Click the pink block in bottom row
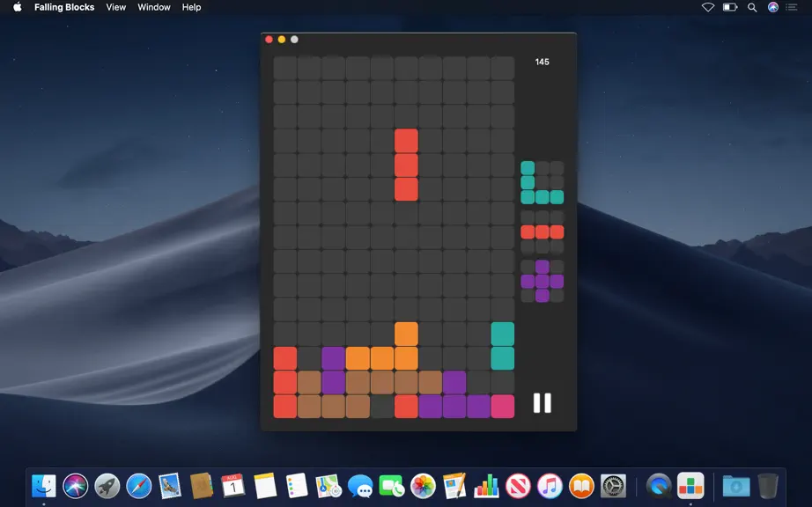This screenshot has height=507, width=812. 502,407
